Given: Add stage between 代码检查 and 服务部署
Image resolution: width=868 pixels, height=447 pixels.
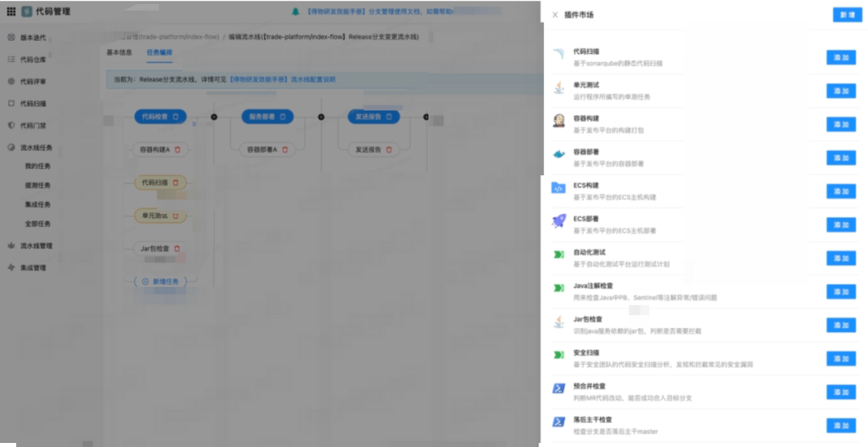Looking at the screenshot, I should point(215,117).
